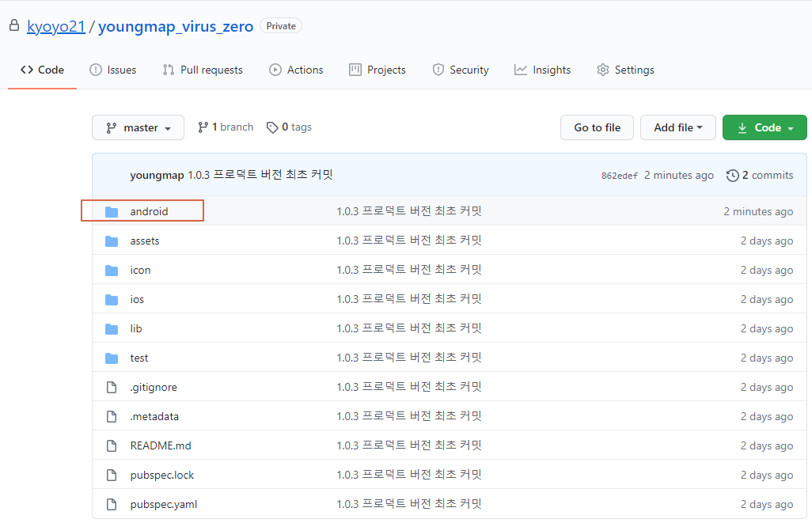Click the Settings gear icon
The height and width of the screenshot is (523, 812).
pyautogui.click(x=603, y=70)
